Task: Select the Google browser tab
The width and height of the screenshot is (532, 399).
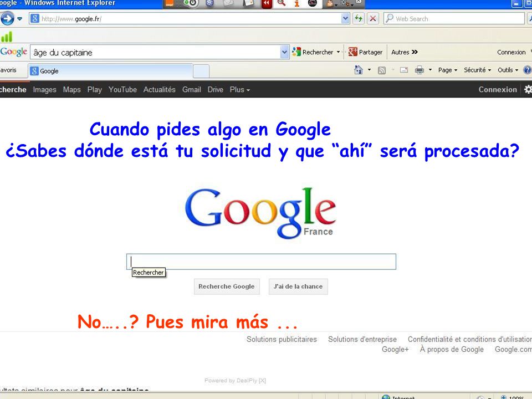Action: [x=111, y=71]
